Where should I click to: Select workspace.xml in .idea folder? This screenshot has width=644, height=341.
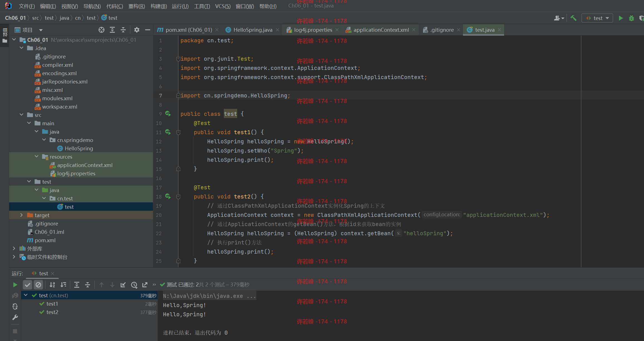tap(60, 107)
